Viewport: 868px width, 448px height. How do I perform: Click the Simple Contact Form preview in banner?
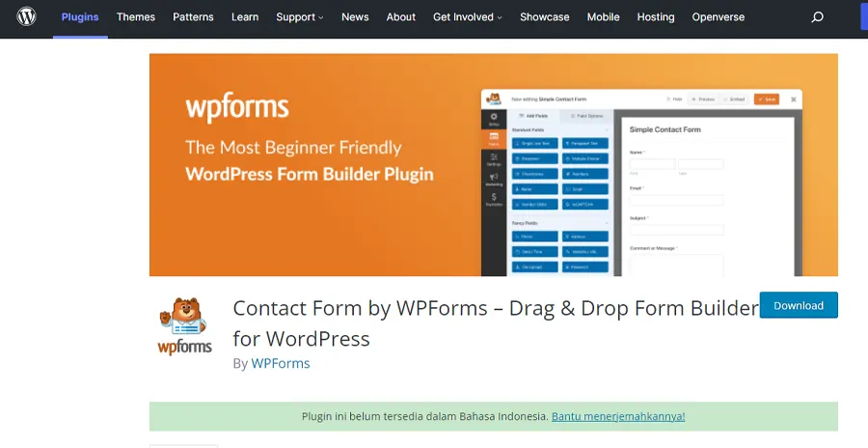coord(708,196)
